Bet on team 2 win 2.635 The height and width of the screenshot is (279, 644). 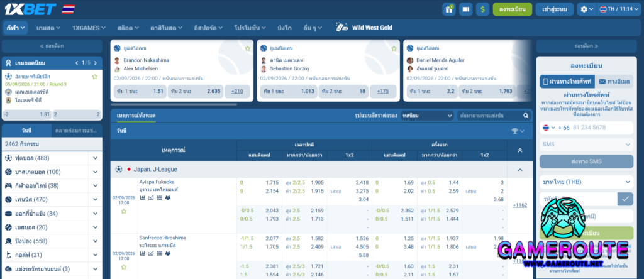click(196, 92)
